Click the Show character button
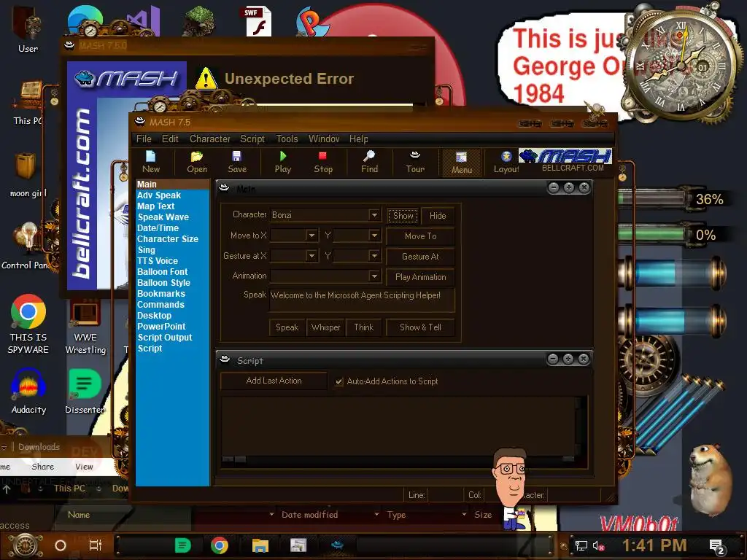Viewport: 747px width, 560px height. coord(403,216)
